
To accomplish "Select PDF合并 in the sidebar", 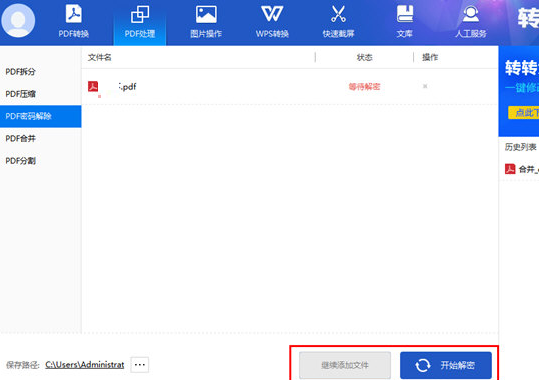I will (41, 139).
